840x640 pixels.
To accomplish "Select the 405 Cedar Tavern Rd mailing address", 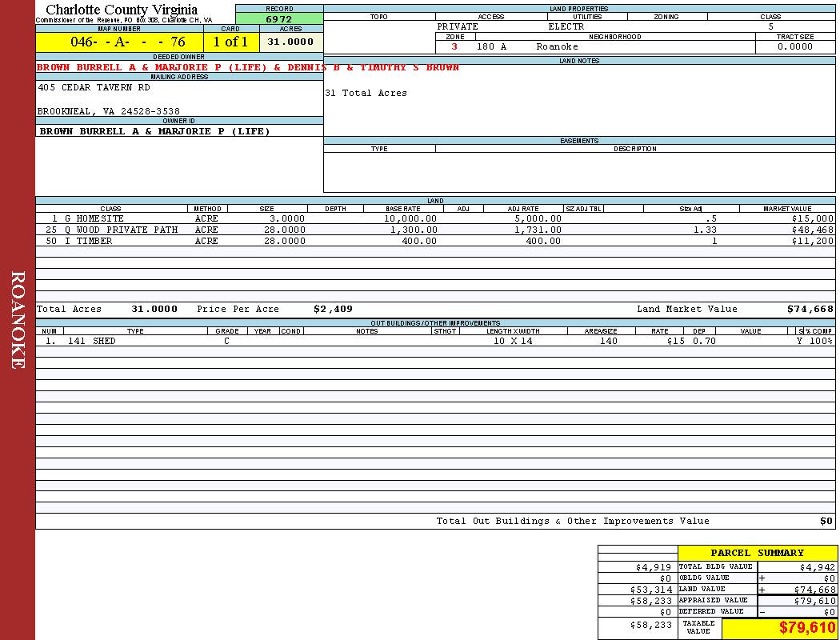I will coord(94,88).
